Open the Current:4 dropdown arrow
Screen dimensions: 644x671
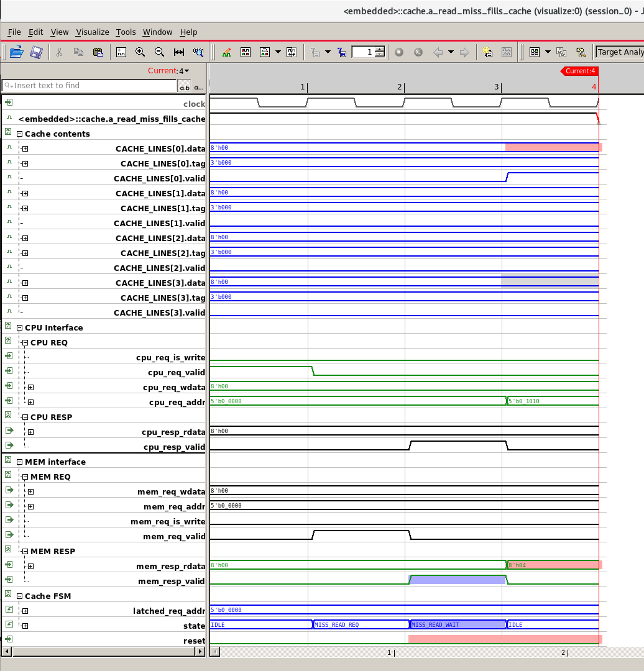(x=186, y=71)
